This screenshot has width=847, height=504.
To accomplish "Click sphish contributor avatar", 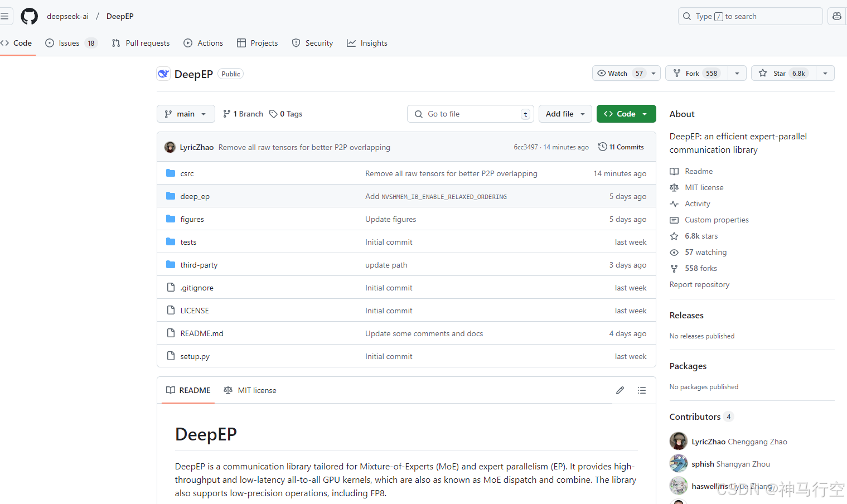I will pos(679,463).
